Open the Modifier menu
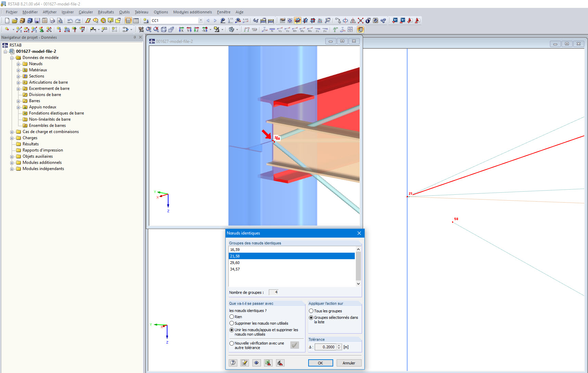This screenshot has height=373, width=588. click(x=30, y=12)
